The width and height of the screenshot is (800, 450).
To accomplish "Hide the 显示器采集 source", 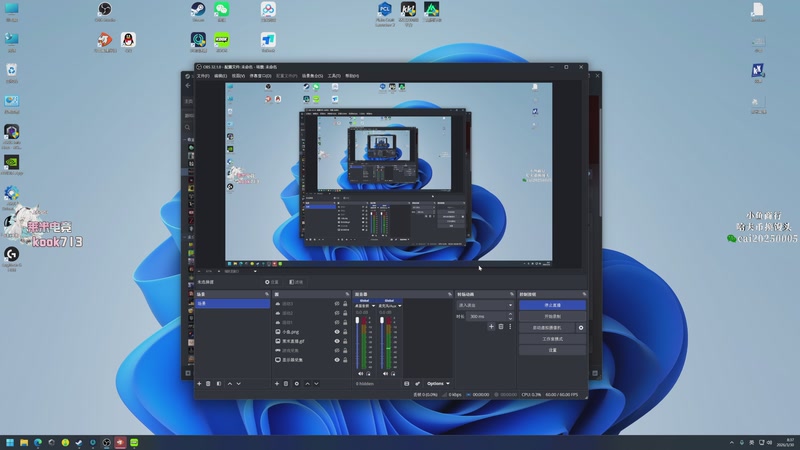I will [x=336, y=361].
